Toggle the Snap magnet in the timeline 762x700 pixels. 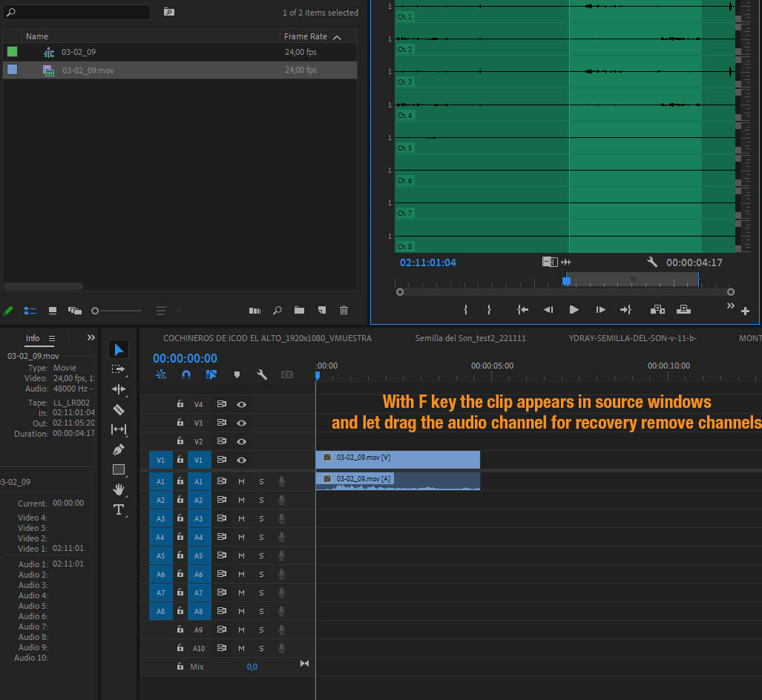pos(185,374)
